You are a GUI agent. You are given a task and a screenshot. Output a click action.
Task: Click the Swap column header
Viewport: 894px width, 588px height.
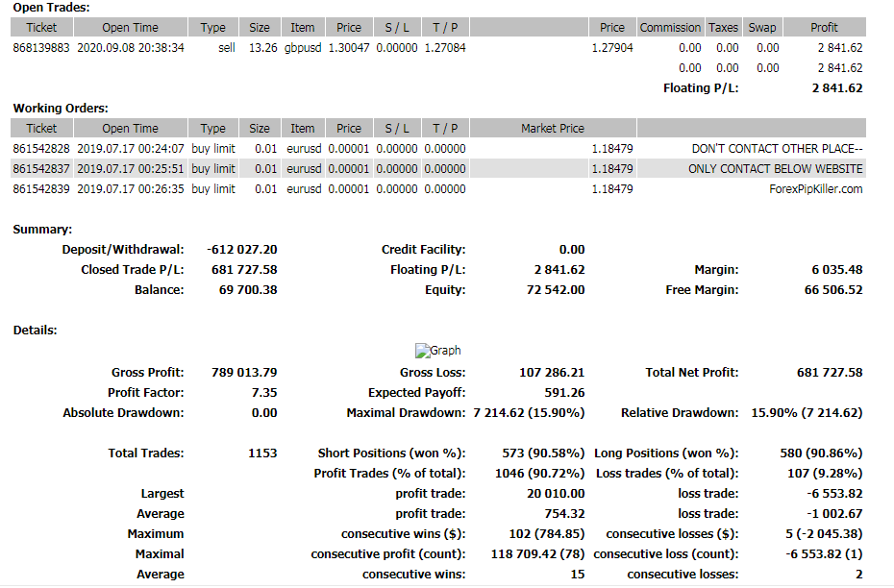762,28
